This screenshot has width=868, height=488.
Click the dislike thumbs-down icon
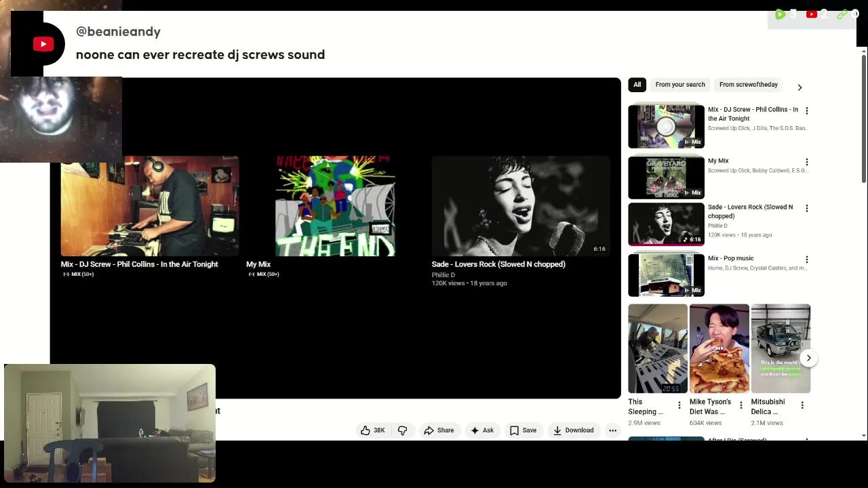(x=403, y=430)
